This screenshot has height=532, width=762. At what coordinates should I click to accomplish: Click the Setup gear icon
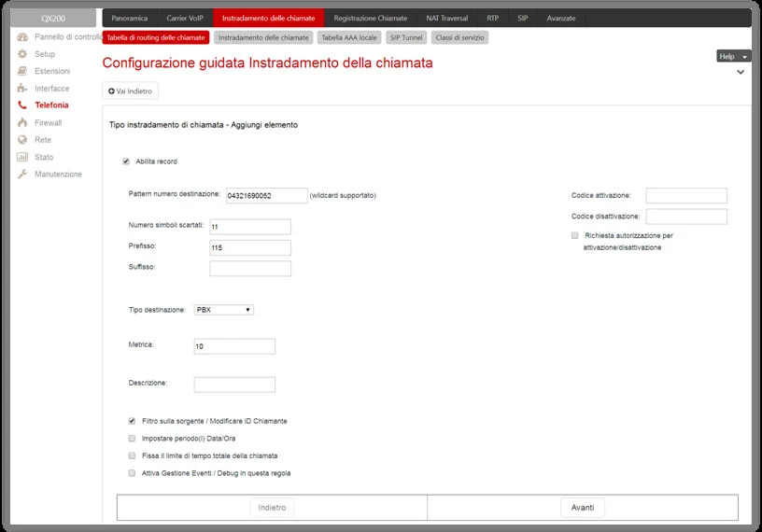click(22, 54)
